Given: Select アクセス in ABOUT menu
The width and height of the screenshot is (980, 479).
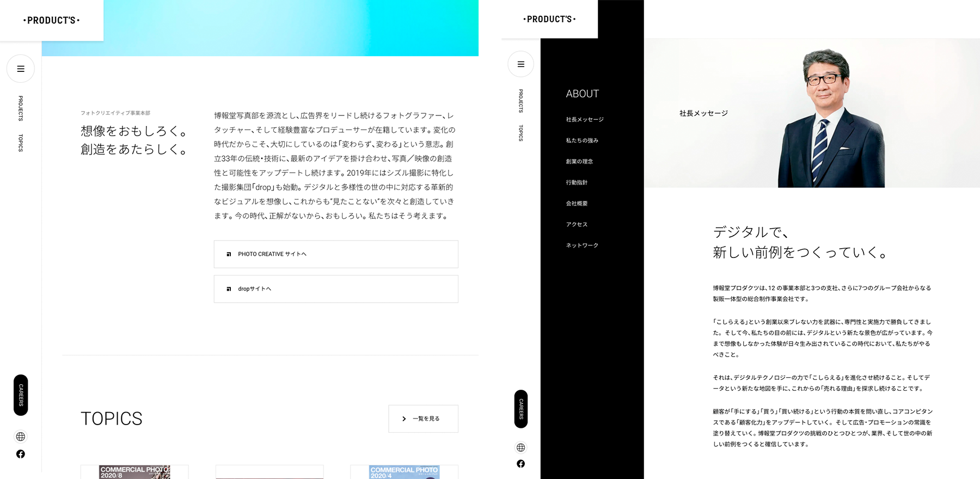Looking at the screenshot, I should coord(577,224).
